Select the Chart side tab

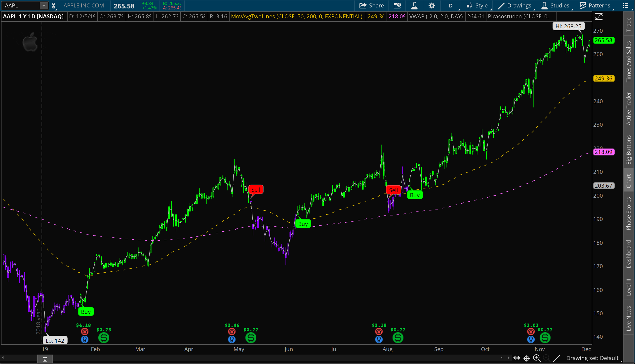tap(629, 181)
